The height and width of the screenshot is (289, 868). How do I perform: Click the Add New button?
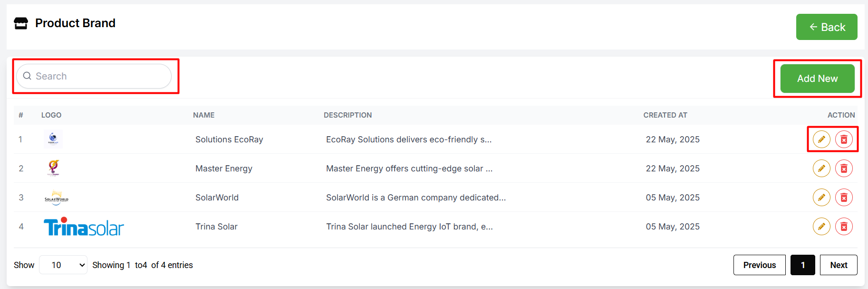click(817, 79)
